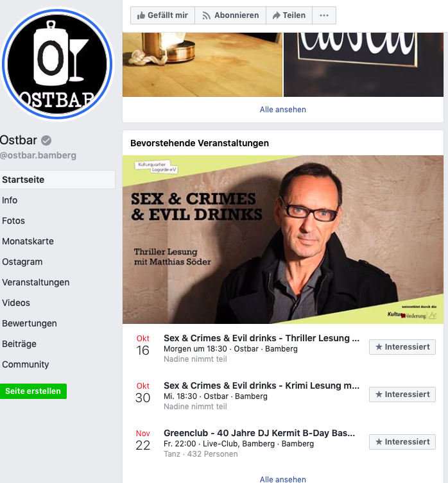Select Veranstaltungen in the sidebar
The image size is (448, 483).
point(35,282)
